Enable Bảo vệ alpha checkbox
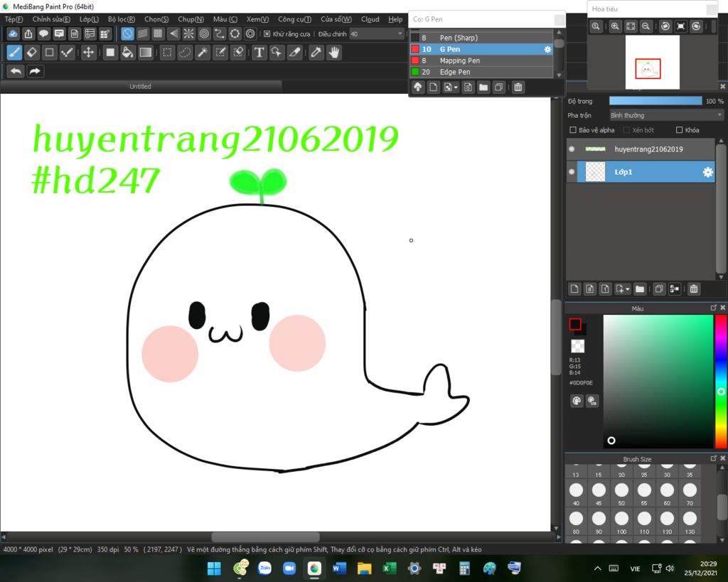This screenshot has height=582, width=728. (573, 130)
